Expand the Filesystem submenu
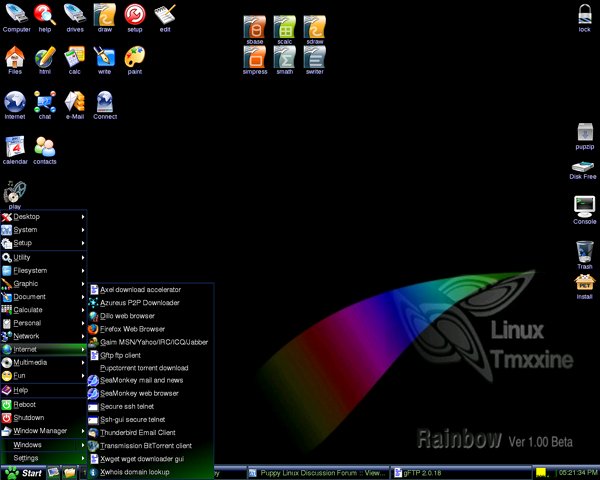600x480 pixels. (x=43, y=271)
